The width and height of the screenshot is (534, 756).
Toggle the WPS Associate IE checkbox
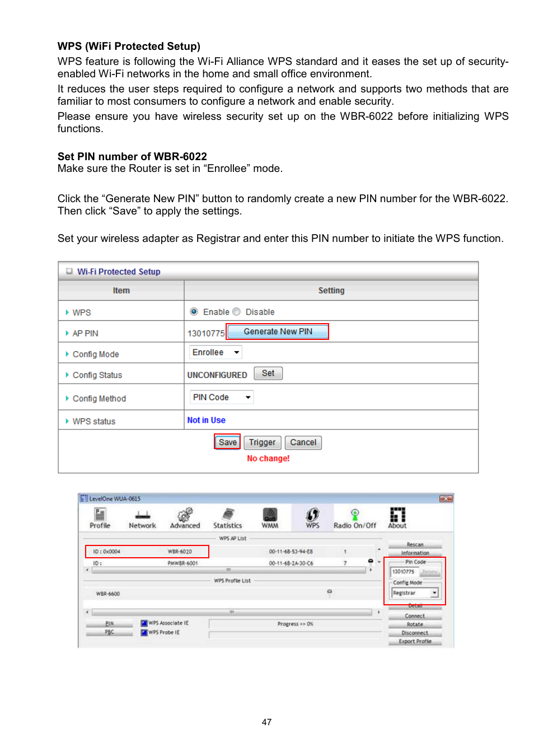[x=144, y=623]
